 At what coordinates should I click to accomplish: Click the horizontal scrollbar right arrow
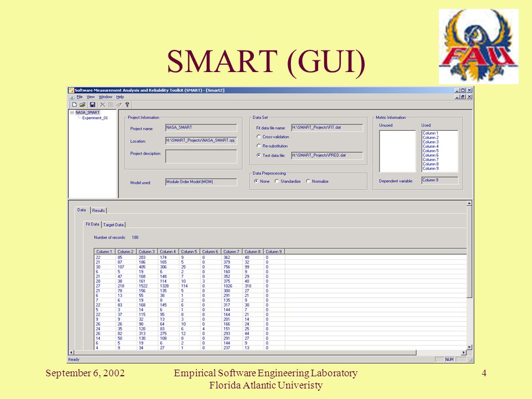[464, 352]
